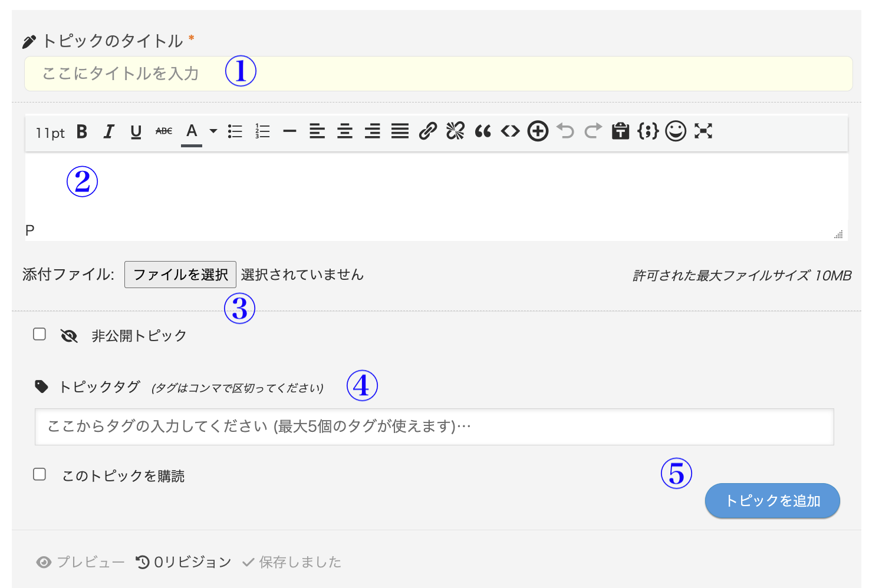Open the text color dropdown arrow
This screenshot has height=588, width=869.
[213, 131]
